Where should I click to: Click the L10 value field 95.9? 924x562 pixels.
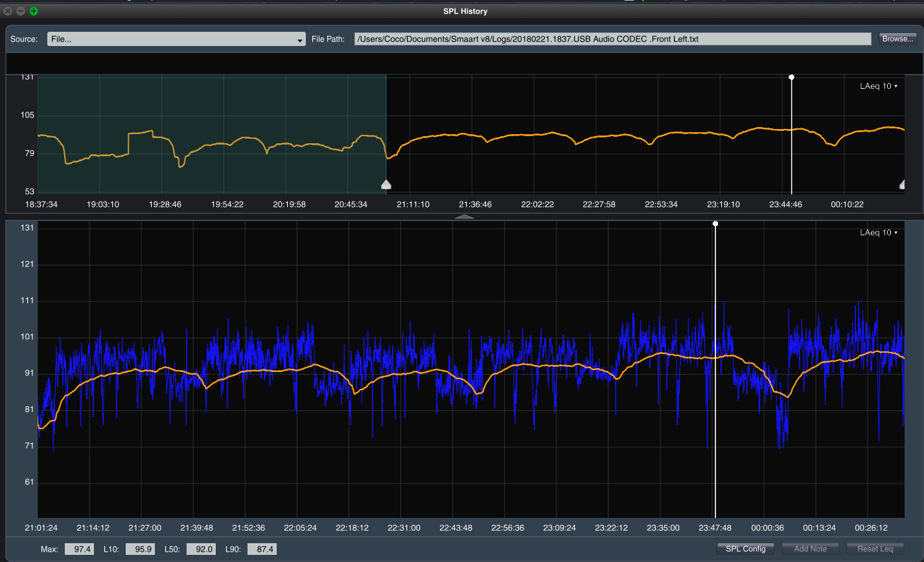[x=140, y=549]
